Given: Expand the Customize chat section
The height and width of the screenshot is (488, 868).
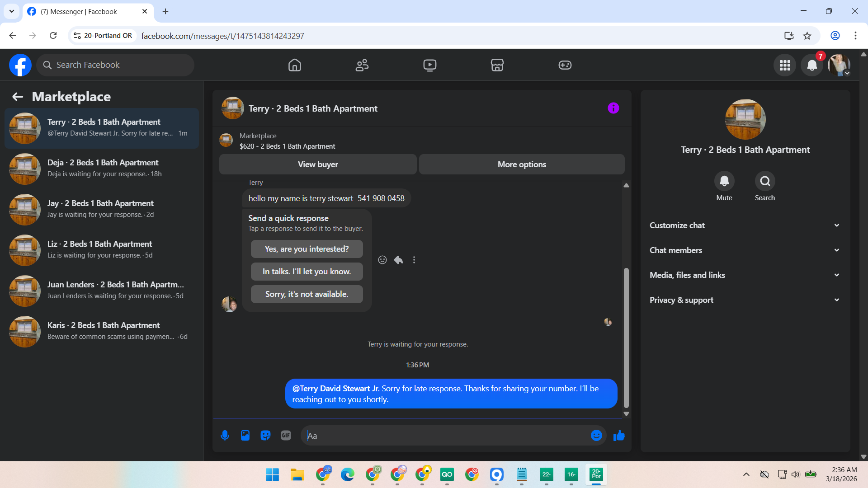Looking at the screenshot, I should click(x=745, y=225).
